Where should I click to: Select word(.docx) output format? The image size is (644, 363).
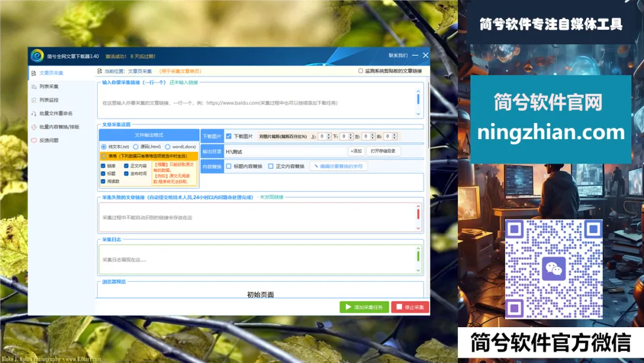168,147
